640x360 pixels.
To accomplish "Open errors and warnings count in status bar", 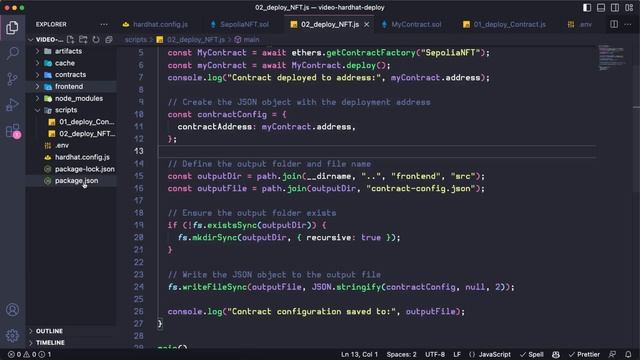I will pos(30,354).
